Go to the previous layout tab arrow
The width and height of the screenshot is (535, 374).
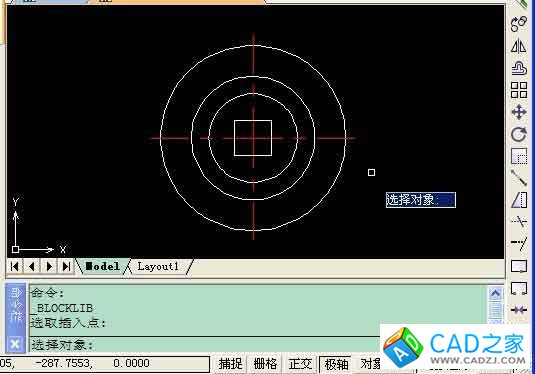pyautogui.click(x=31, y=266)
